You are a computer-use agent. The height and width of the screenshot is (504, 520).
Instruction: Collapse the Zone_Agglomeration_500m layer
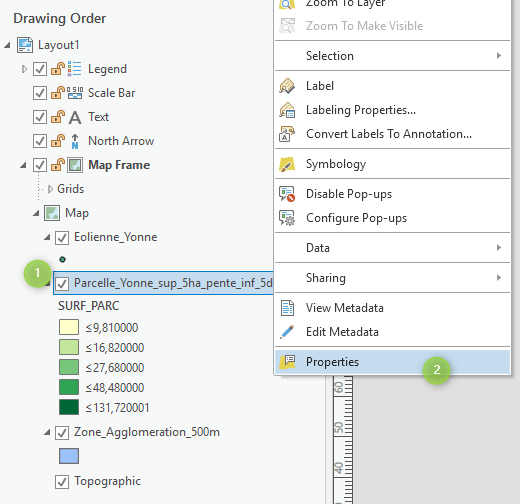[x=47, y=432]
